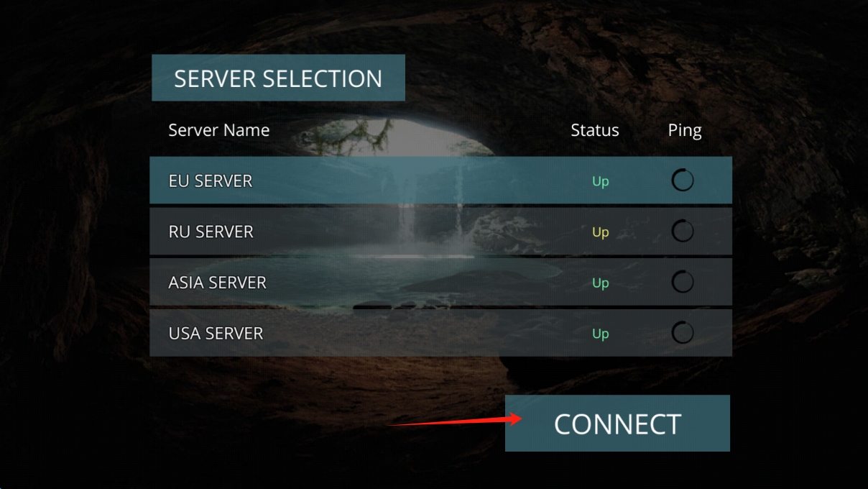868x489 pixels.
Task: Click the CONNECT button
Action: (617, 424)
